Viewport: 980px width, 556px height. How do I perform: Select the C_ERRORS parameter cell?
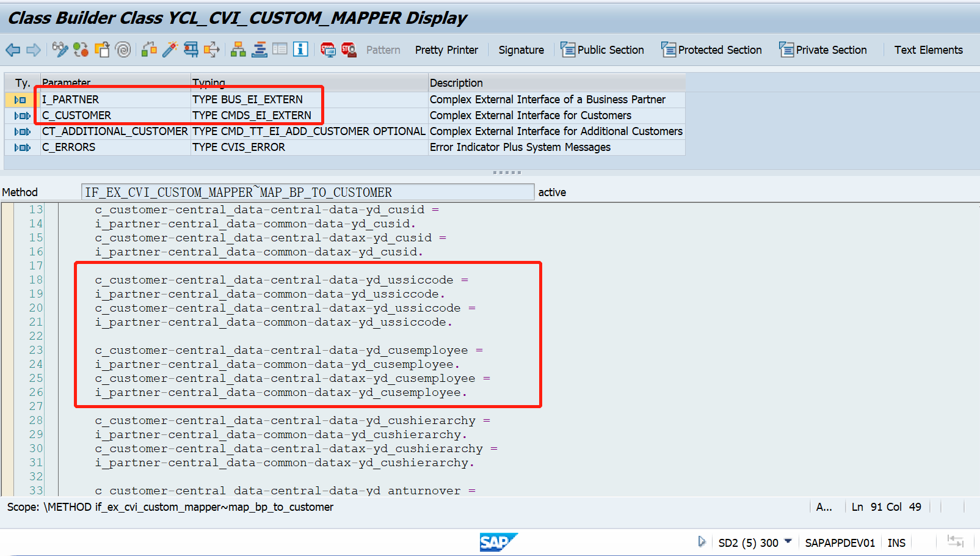pos(115,147)
